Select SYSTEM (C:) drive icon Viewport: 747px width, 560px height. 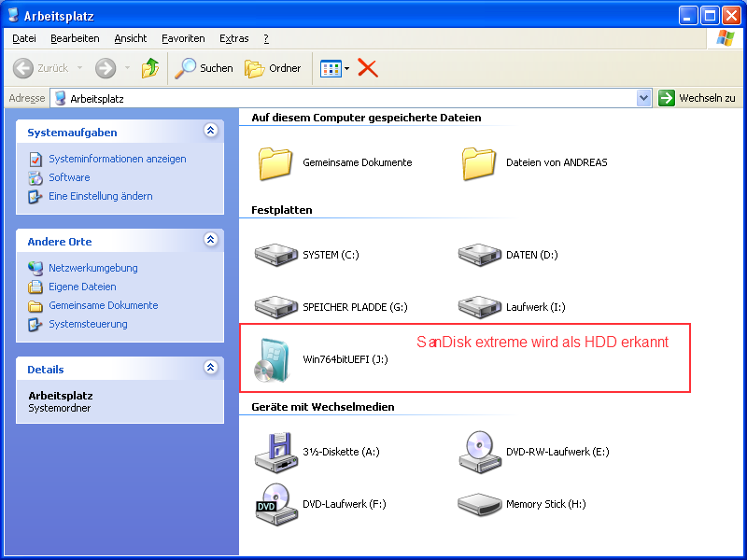[275, 255]
